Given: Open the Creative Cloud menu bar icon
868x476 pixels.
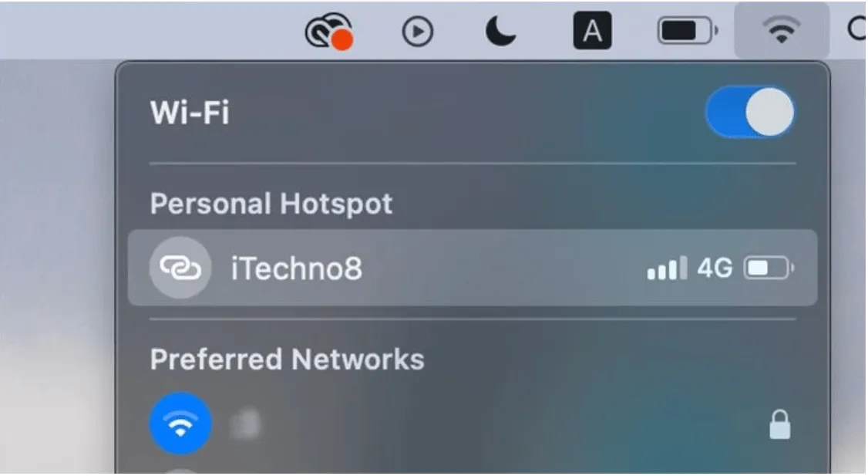Looking at the screenshot, I should pos(329,31).
